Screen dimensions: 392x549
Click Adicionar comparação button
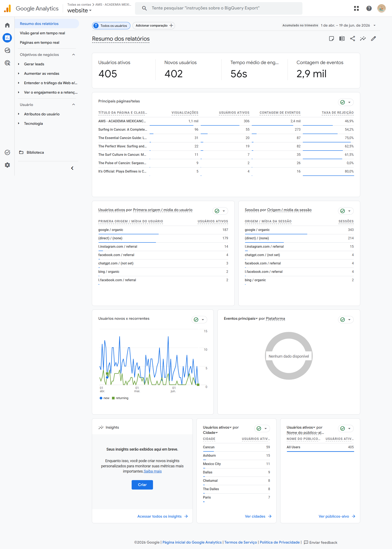[154, 26]
